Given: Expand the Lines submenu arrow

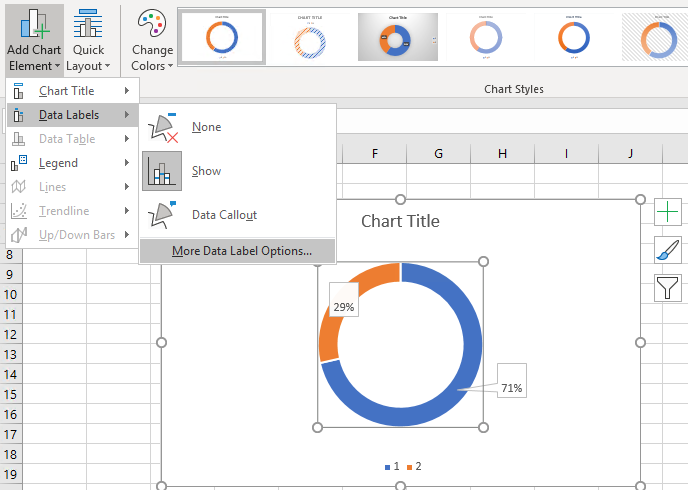Looking at the screenshot, I should tap(127, 187).
